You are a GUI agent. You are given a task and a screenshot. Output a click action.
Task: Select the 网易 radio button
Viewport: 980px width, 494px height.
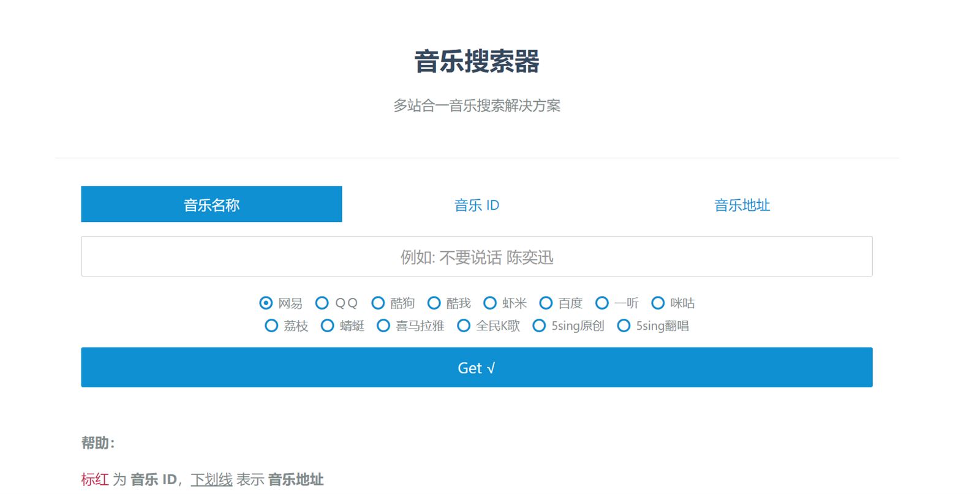[x=266, y=303]
